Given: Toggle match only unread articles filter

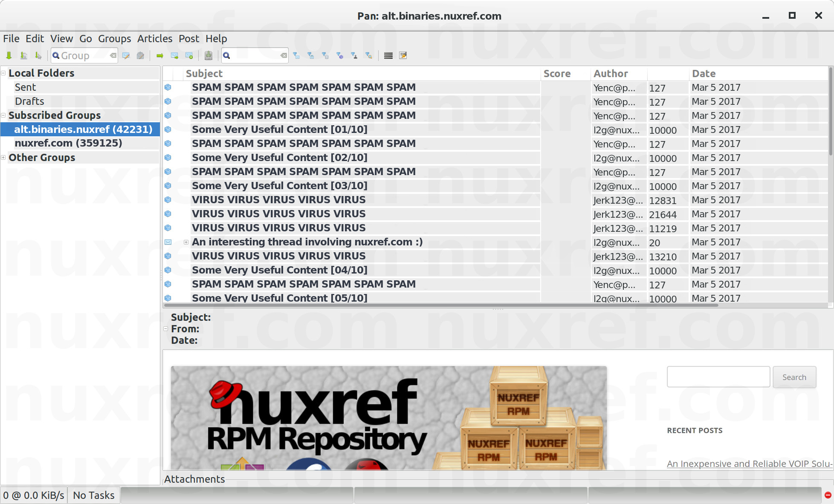Looking at the screenshot, I should point(296,55).
